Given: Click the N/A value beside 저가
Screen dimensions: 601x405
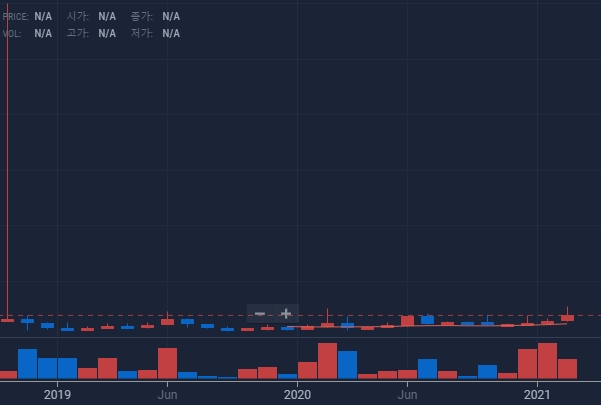Looking at the screenshot, I should tap(171, 33).
